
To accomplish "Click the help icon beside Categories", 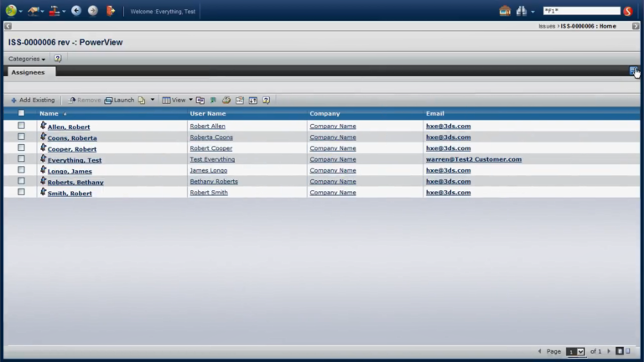I will pos(58,59).
